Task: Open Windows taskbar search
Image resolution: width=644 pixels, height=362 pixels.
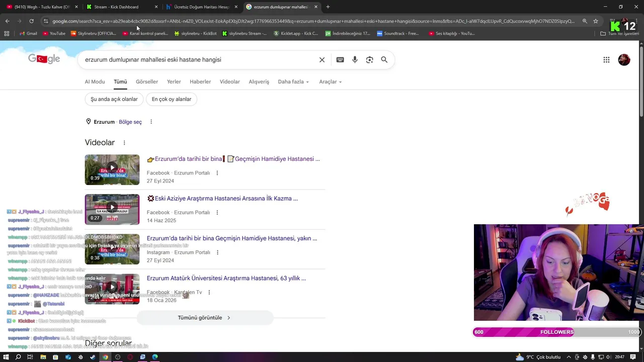Action: [x=18, y=357]
